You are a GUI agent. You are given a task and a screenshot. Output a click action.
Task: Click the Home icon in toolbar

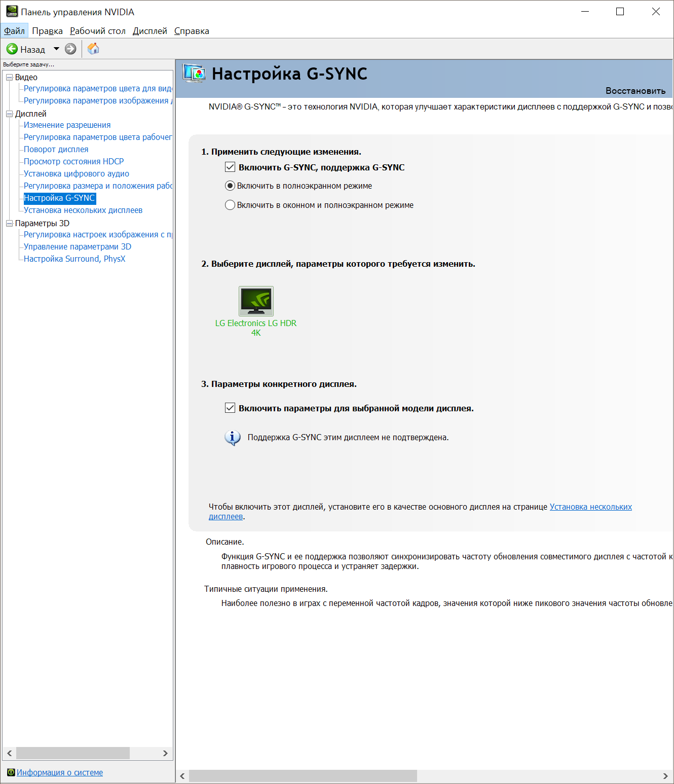point(93,49)
